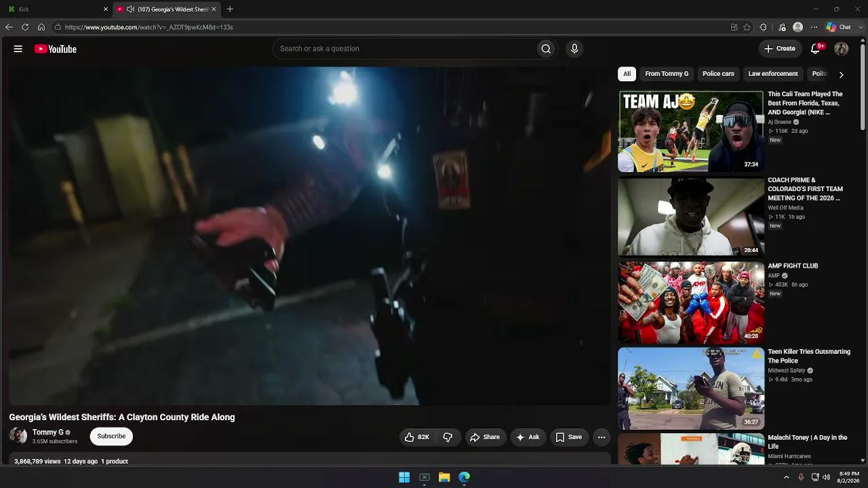Open the 'AMP FIGHT CLUB' video title
The image size is (868, 488).
click(x=793, y=266)
